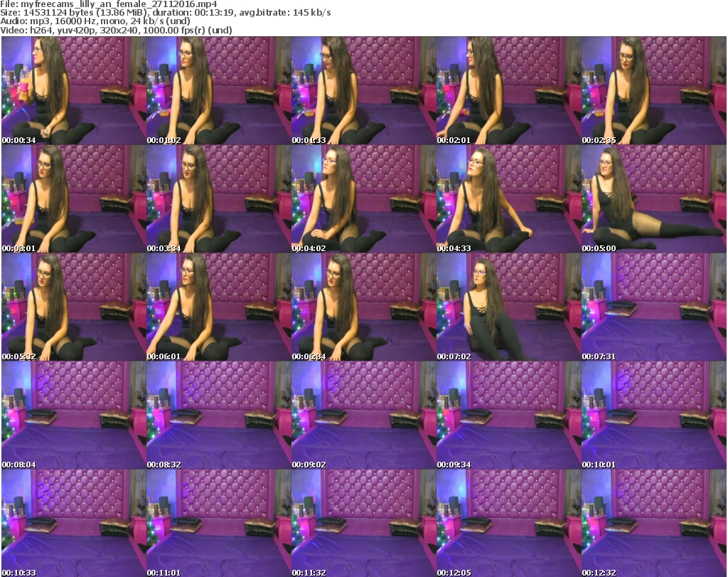Select the thumbnail stamped 00:02:35
728x577 pixels.
654,90
